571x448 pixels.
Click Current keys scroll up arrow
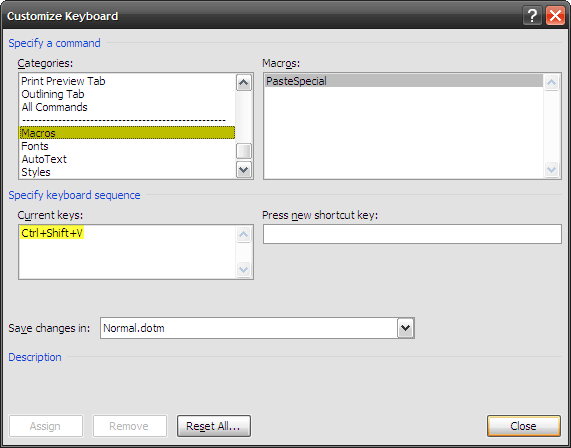(243, 235)
